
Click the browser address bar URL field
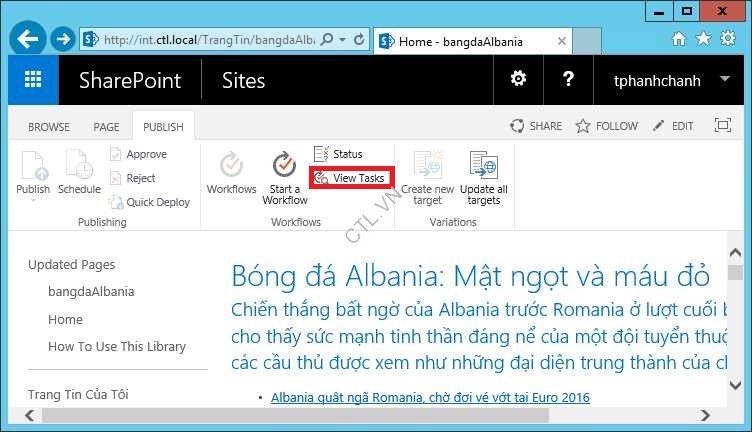208,40
